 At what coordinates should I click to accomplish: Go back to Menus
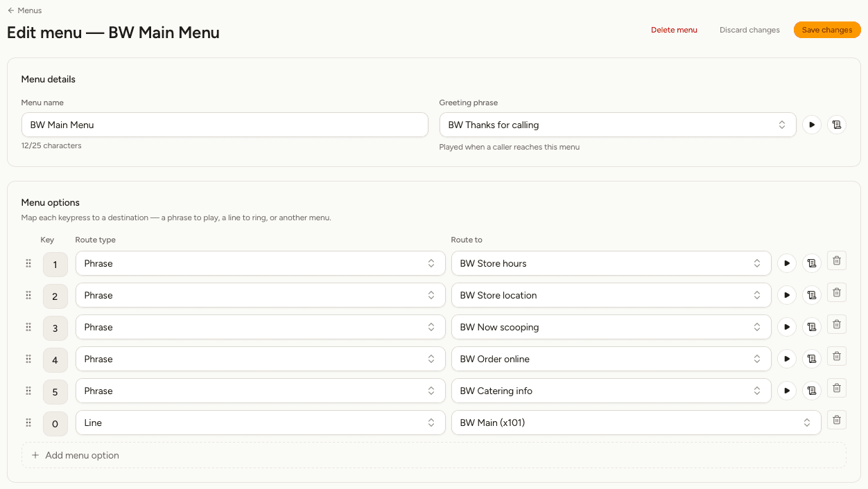[24, 10]
